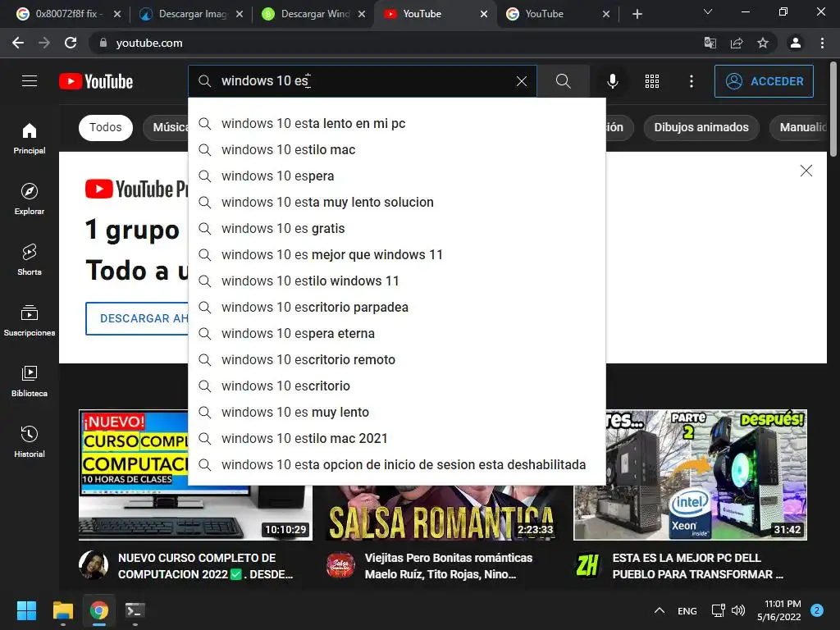Open Chrome three-dot menu
Viewport: 840px width, 630px height.
pos(822,43)
